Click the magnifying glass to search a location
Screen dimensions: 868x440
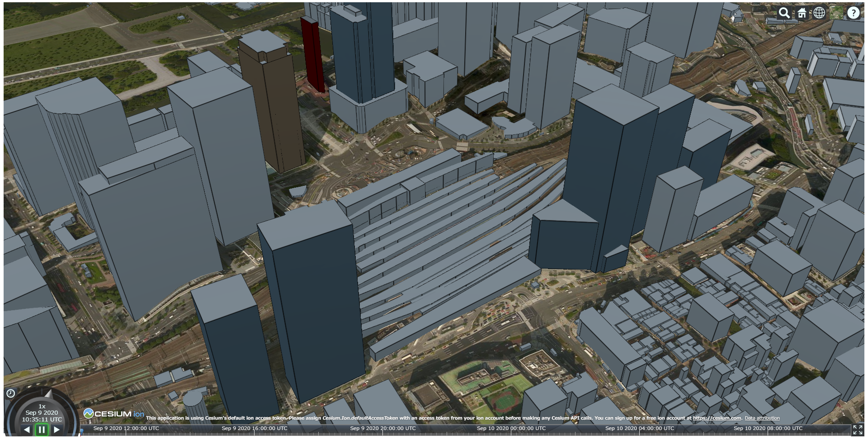click(x=783, y=13)
